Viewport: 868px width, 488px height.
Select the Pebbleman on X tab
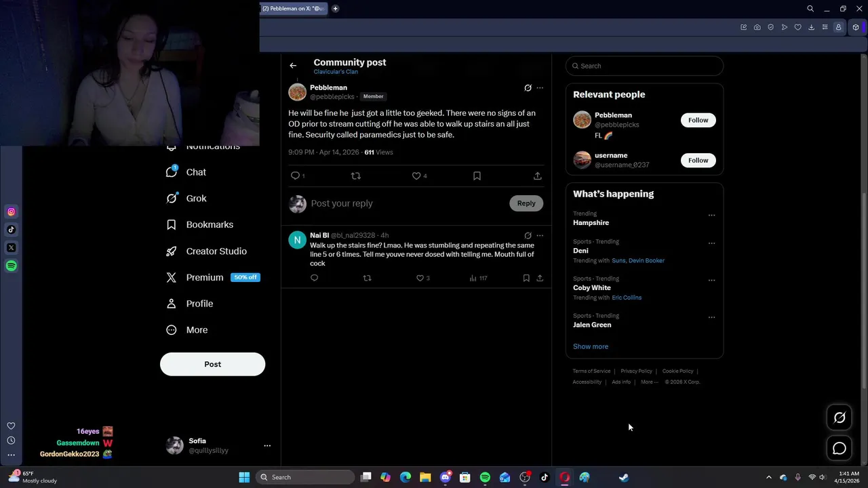pyautogui.click(x=293, y=9)
